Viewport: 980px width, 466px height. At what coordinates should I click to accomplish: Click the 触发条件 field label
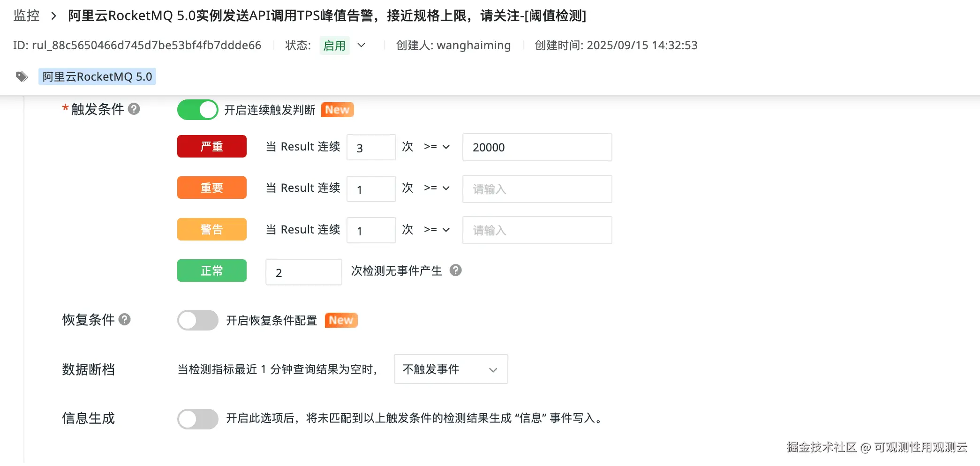tap(98, 109)
